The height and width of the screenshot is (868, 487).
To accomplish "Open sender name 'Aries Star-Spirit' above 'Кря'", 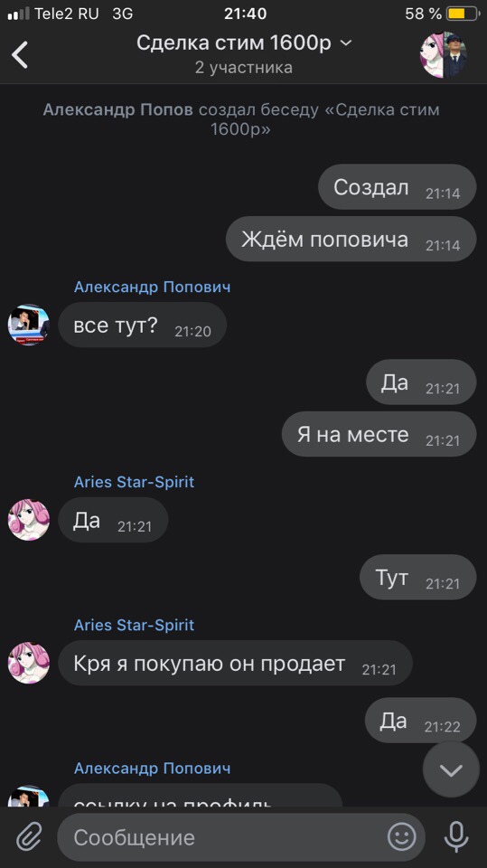I will (x=134, y=625).
